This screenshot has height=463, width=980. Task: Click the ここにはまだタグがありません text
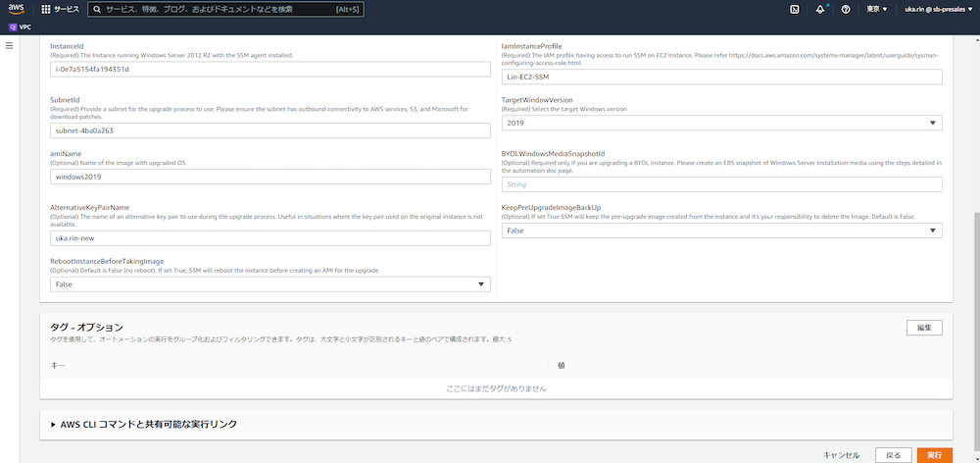point(496,388)
